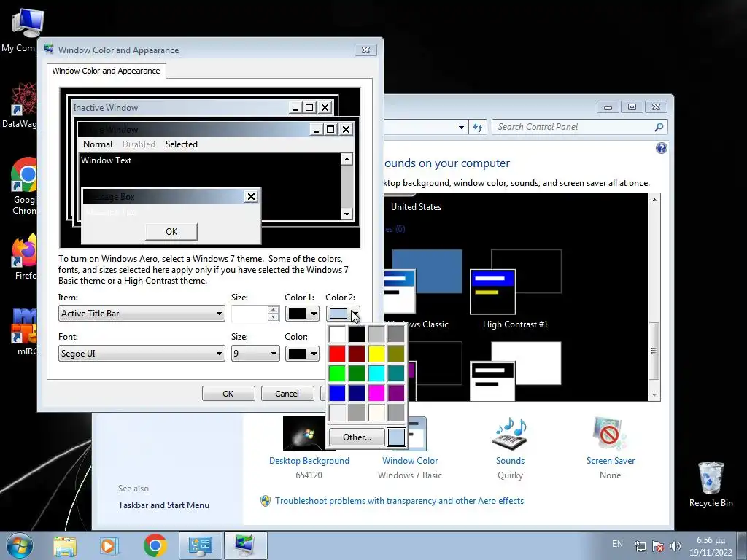
Task: Pick the cyan color swatch
Action: tap(376, 373)
